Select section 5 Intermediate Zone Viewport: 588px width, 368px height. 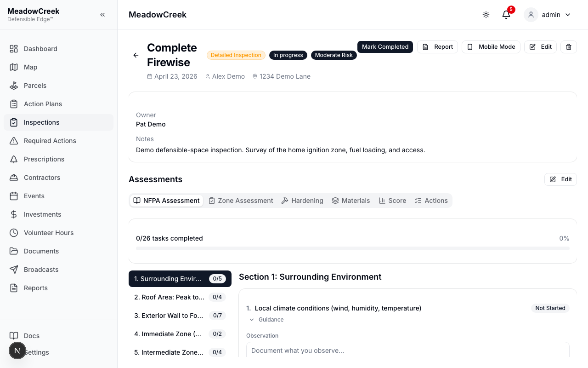pos(180,352)
